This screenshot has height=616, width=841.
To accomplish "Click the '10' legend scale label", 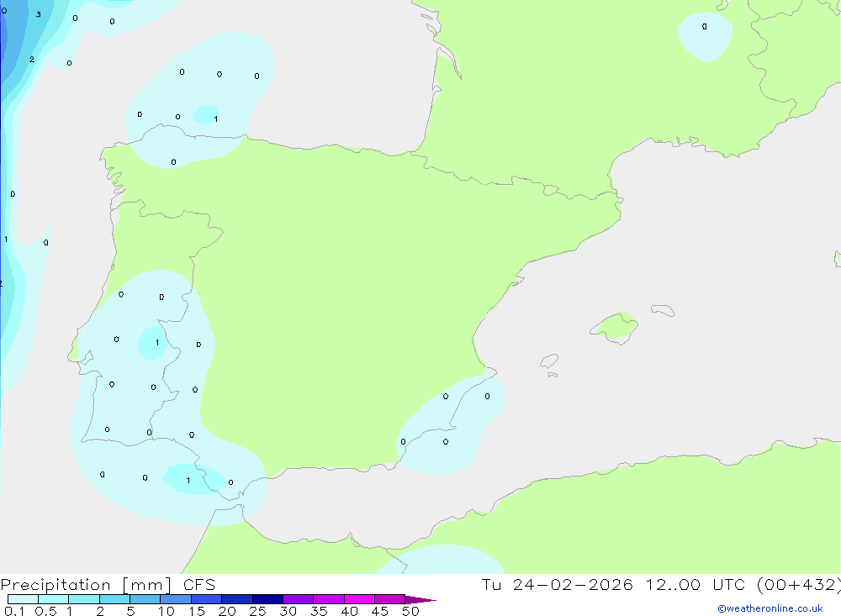I will pyautogui.click(x=166, y=611).
